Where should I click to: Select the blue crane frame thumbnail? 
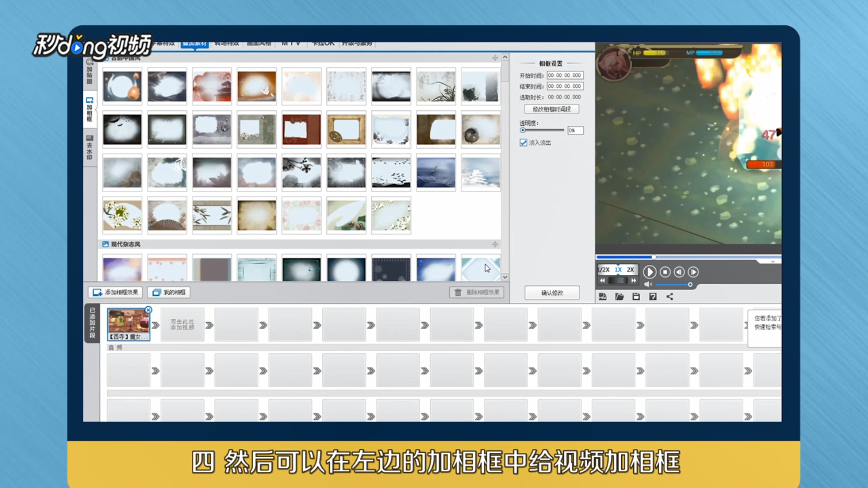click(x=436, y=172)
